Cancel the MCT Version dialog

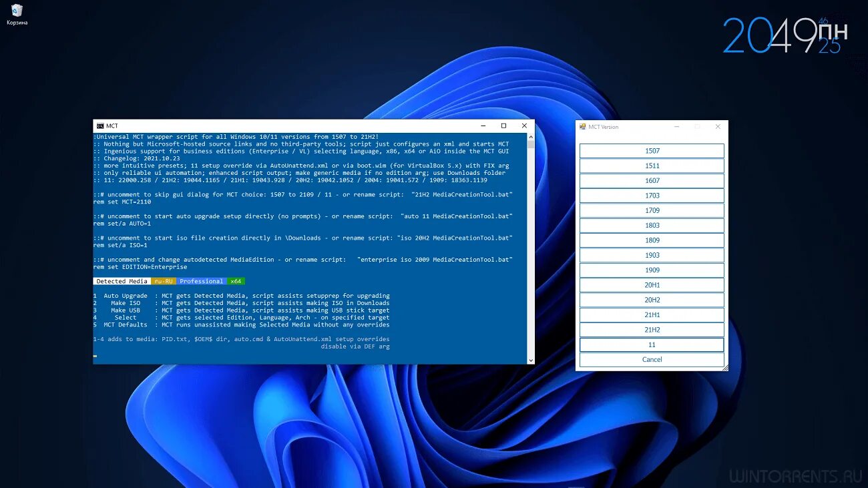coord(652,360)
